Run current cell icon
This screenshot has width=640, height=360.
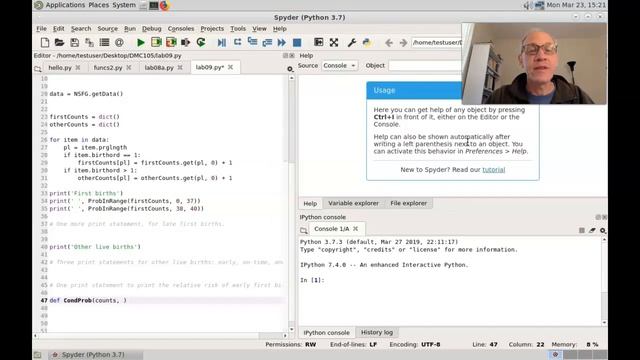156,42
